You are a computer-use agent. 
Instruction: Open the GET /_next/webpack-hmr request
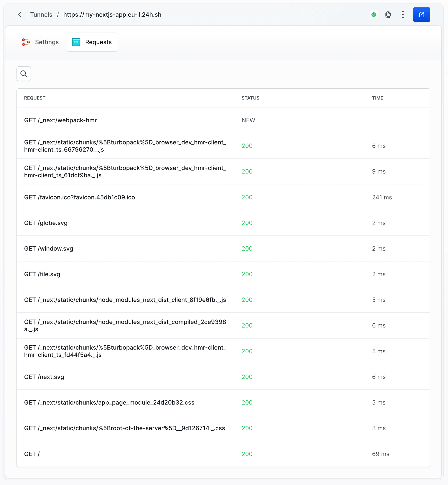coord(60,120)
